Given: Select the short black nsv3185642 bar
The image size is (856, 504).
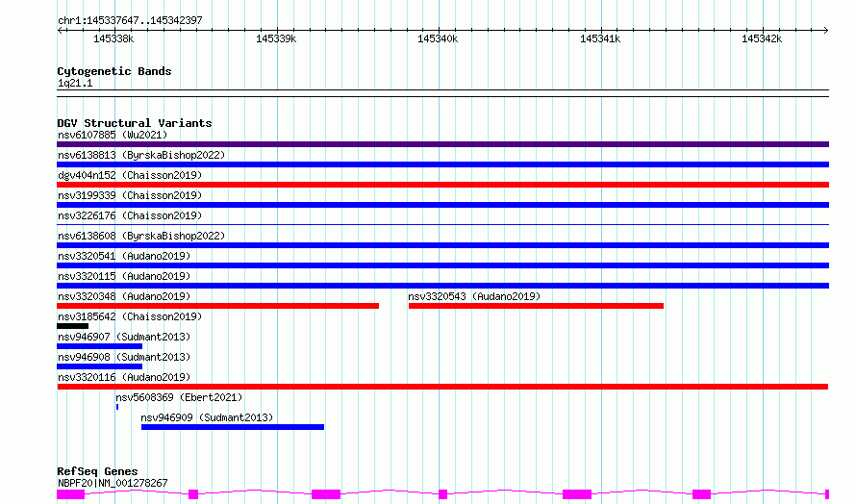Looking at the screenshot, I should [x=72, y=326].
